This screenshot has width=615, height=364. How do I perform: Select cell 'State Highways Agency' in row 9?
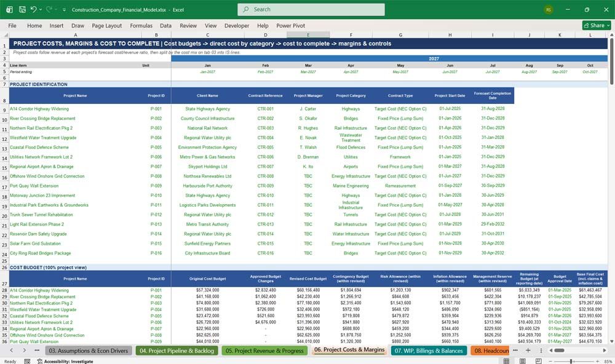coord(207,109)
